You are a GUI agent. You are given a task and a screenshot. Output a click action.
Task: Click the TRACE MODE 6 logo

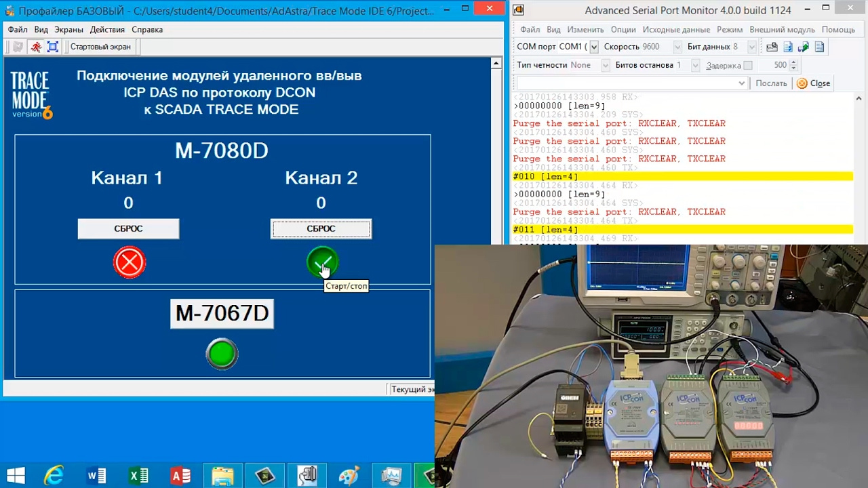[31, 95]
